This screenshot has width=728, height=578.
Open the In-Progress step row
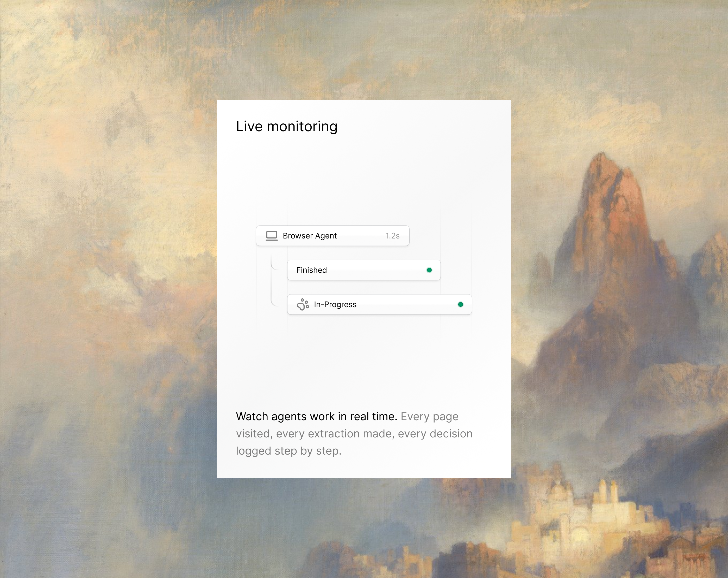coord(379,305)
